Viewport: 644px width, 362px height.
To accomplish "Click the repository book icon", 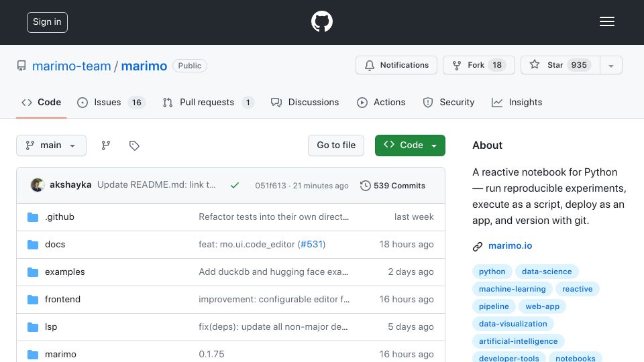I will point(21,66).
